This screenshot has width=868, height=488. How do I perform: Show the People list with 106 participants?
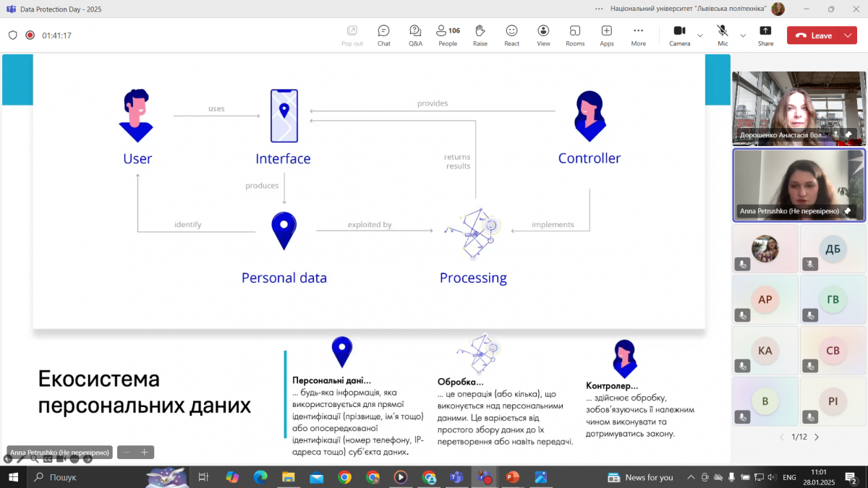(x=448, y=35)
